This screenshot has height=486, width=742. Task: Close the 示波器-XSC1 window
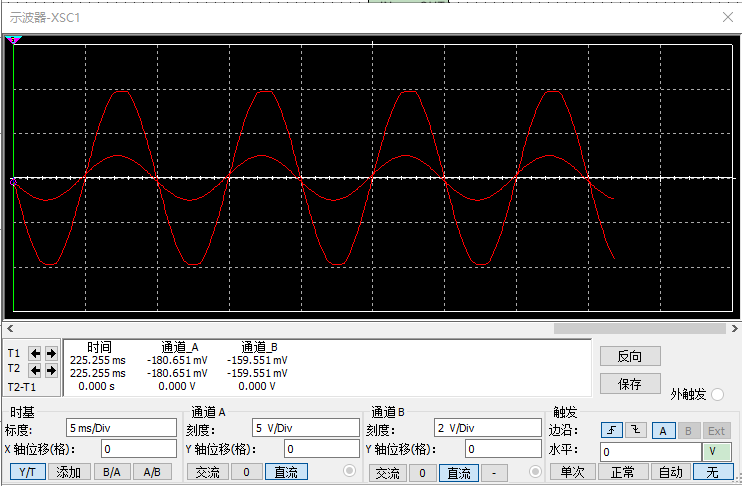point(728,18)
